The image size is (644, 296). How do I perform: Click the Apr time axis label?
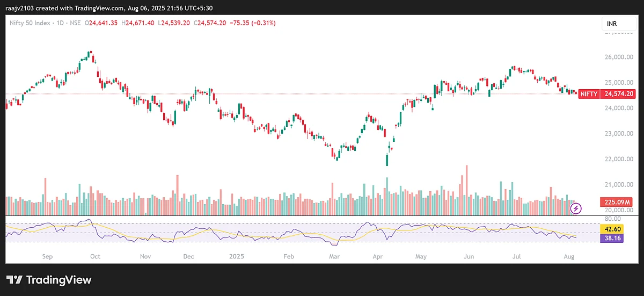click(x=377, y=257)
